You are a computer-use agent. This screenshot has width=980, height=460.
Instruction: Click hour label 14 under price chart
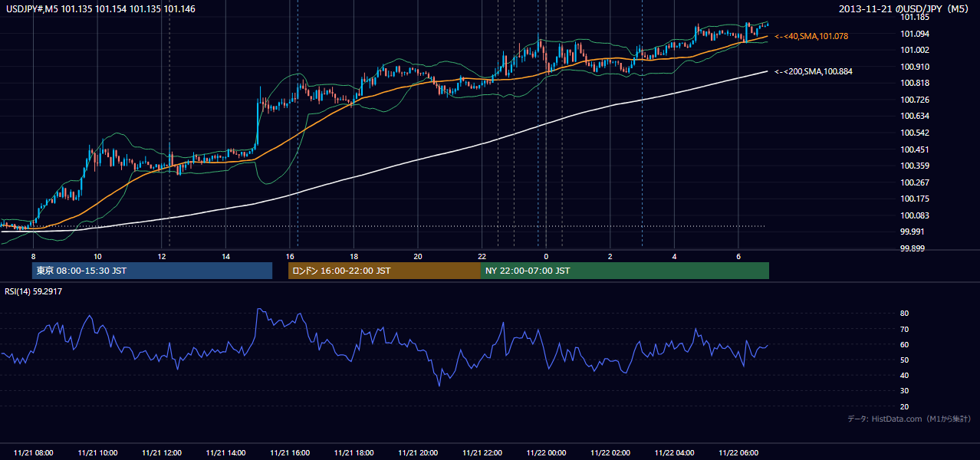coord(225,255)
